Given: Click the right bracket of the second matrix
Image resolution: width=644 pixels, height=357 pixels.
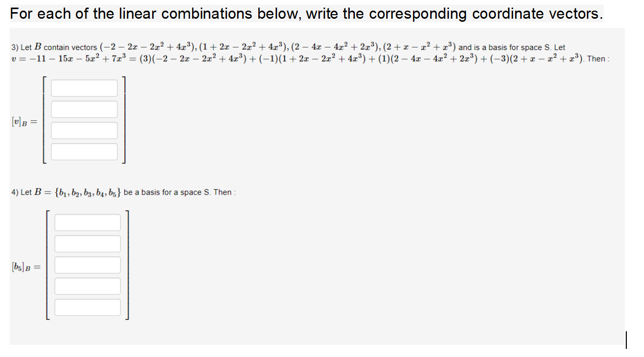Looking at the screenshot, I should point(127,264).
